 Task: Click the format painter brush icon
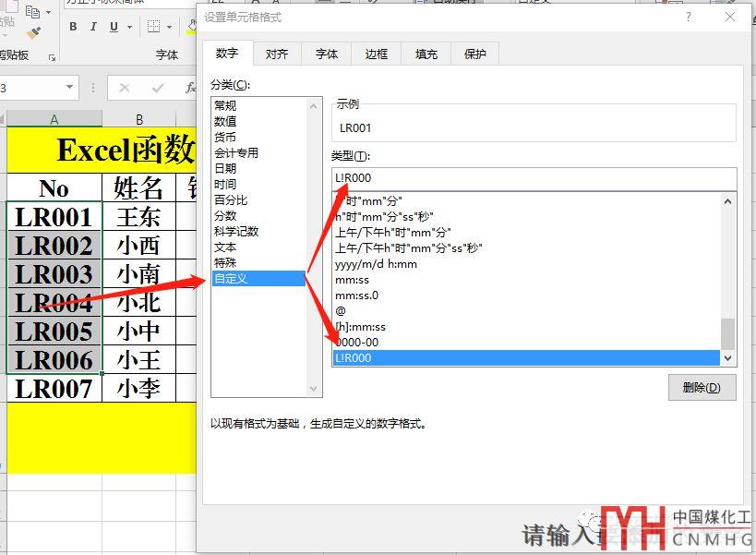34,33
